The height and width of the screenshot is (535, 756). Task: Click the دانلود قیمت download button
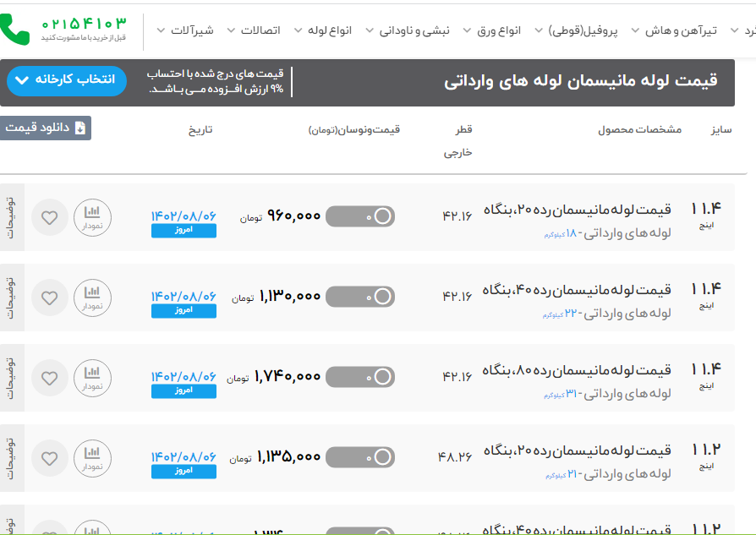point(47,128)
